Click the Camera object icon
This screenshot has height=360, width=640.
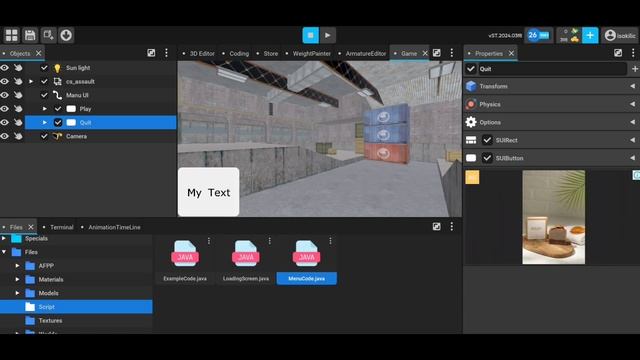pyautogui.click(x=57, y=136)
